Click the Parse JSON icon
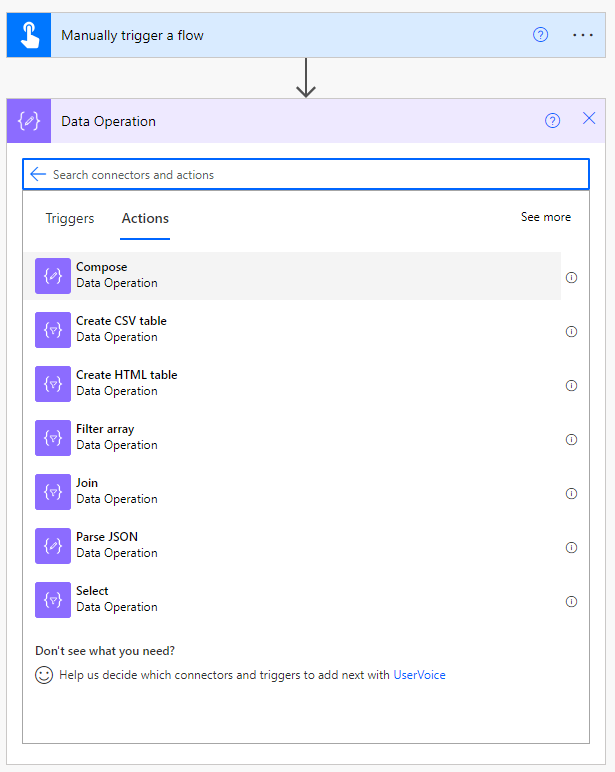615x772 pixels. pyautogui.click(x=53, y=546)
